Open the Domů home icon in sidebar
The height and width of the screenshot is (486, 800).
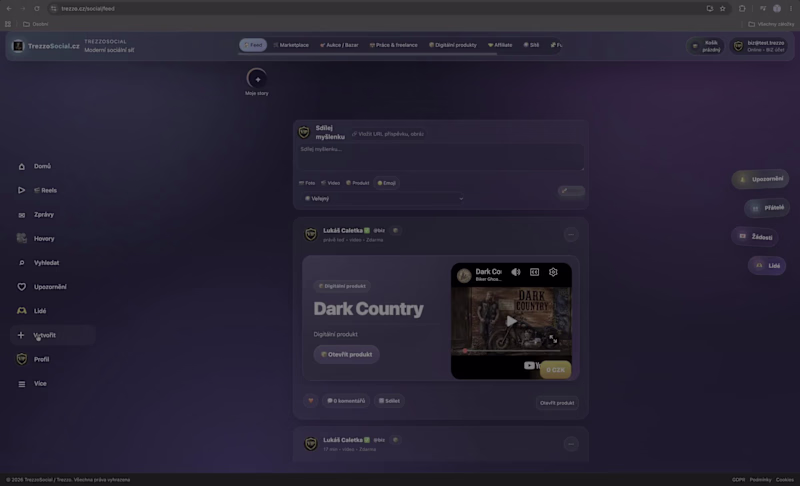(x=21, y=167)
